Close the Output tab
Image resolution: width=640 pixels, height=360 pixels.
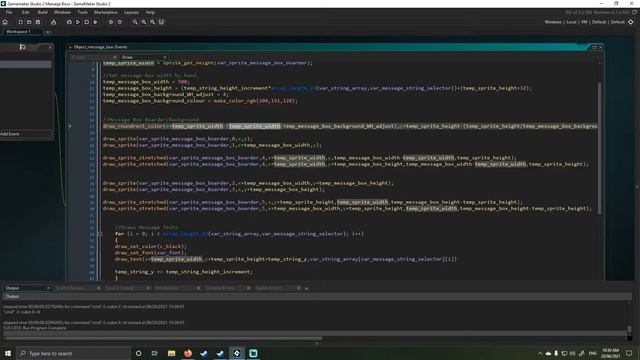(x=48, y=288)
